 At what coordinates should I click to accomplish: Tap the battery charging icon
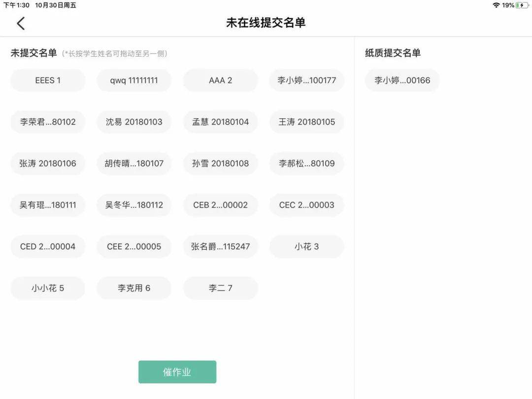click(522, 5)
